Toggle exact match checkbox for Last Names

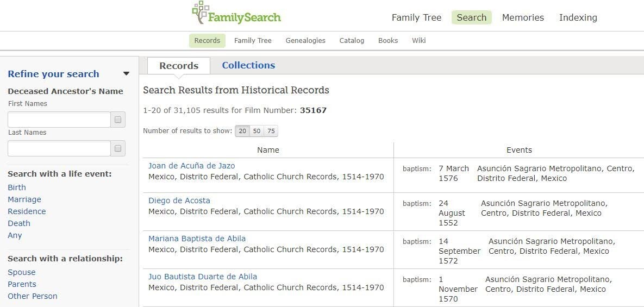coord(118,148)
